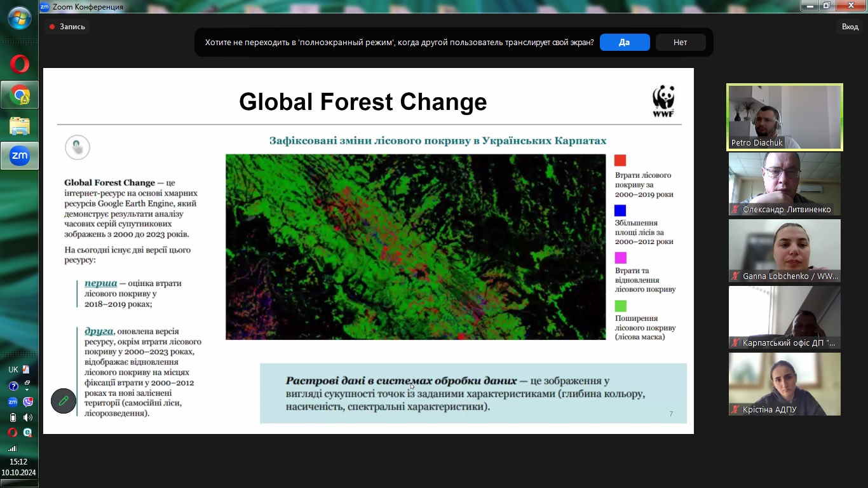Click the Show desktop strip below the clock
868x488 pixels.
pyautogui.click(x=19, y=483)
